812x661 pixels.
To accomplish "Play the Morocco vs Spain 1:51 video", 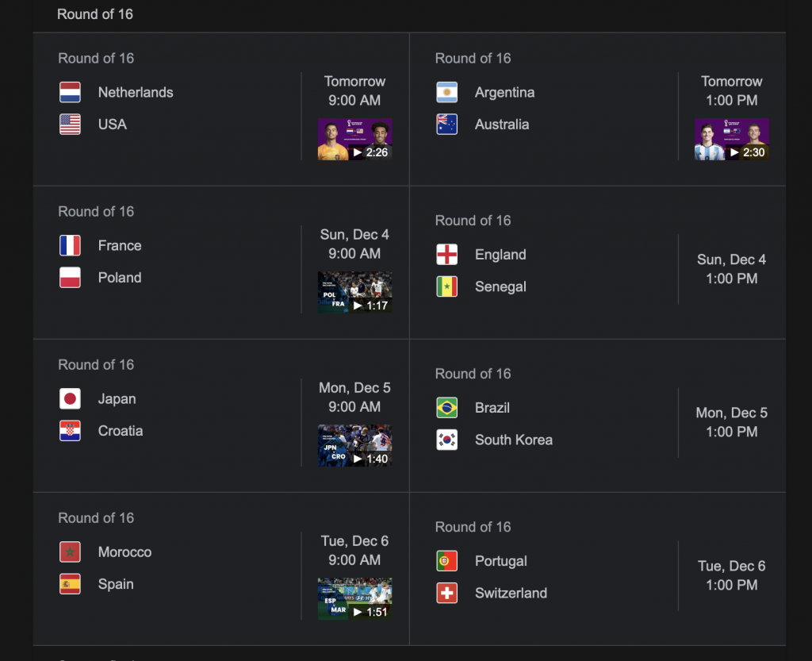I will tap(354, 598).
